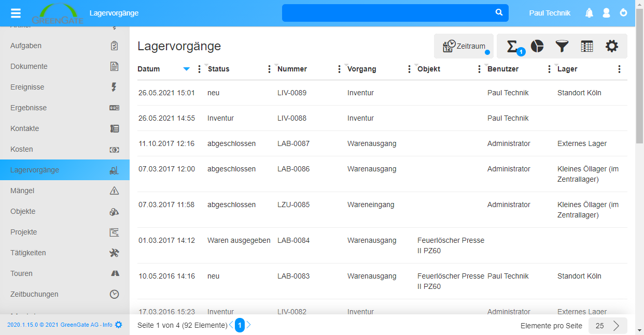Open the pie chart view
Viewport: 644px width, 335px height.
[x=537, y=46]
